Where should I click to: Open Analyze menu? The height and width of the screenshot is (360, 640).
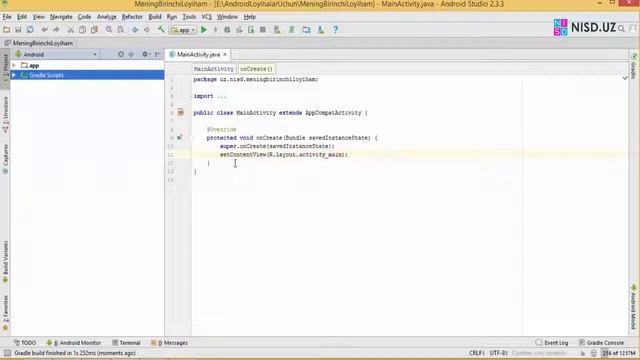107,17
